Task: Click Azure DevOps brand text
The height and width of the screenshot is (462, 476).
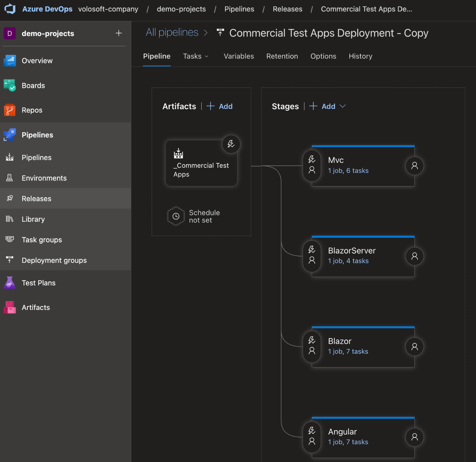Action: pos(47,9)
